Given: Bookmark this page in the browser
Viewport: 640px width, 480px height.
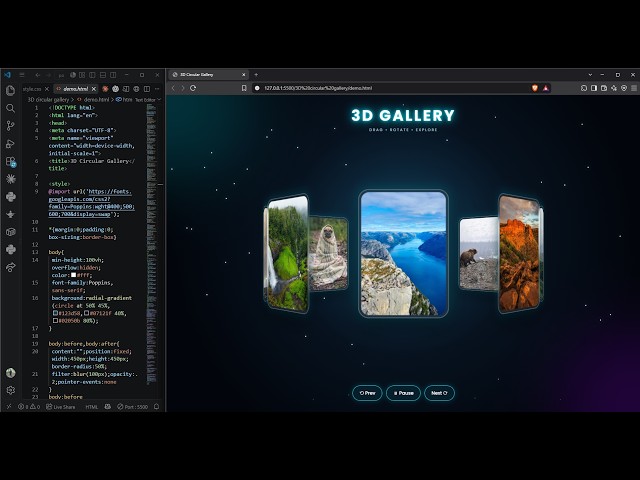Looking at the screenshot, I should tap(244, 88).
